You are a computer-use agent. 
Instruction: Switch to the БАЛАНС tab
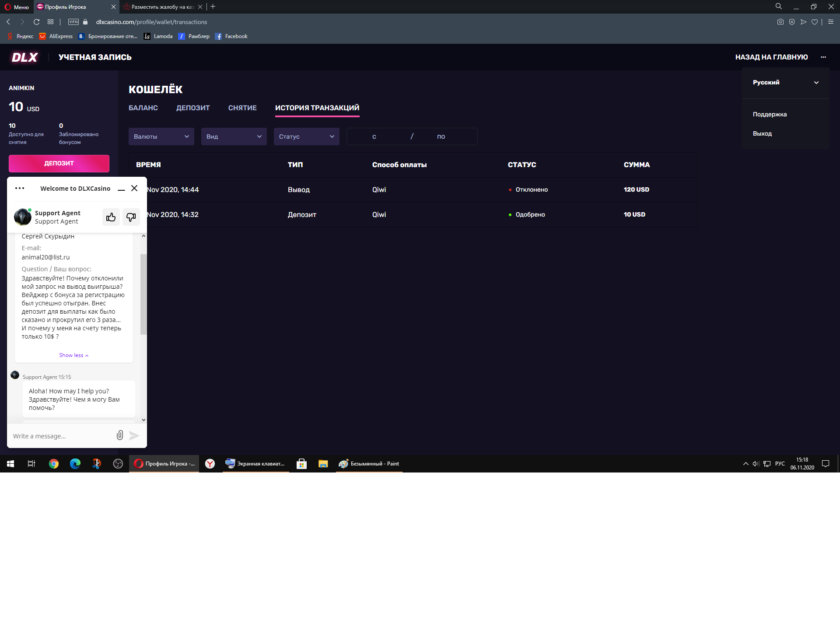(x=143, y=108)
